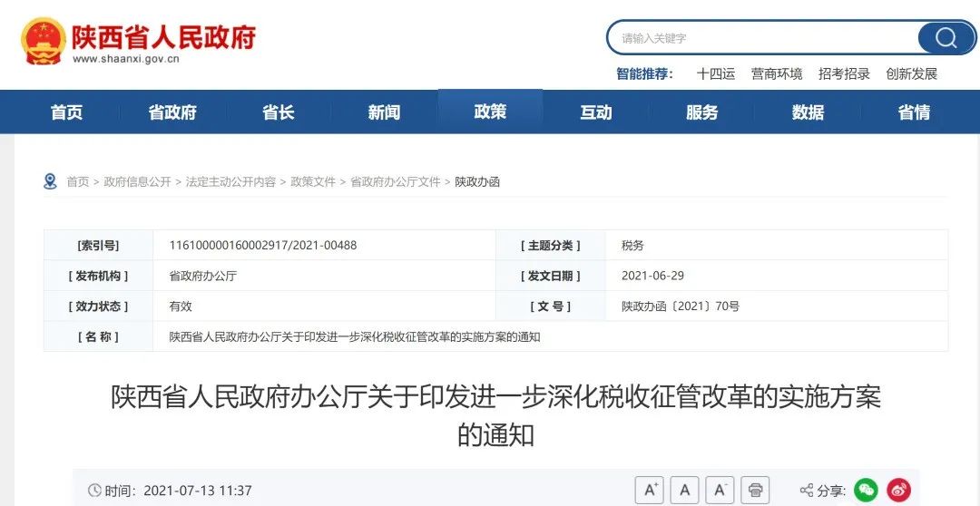The height and width of the screenshot is (506, 980).
Task: Select the 省政府办公厅 publishing agency value
Action: [x=203, y=276]
